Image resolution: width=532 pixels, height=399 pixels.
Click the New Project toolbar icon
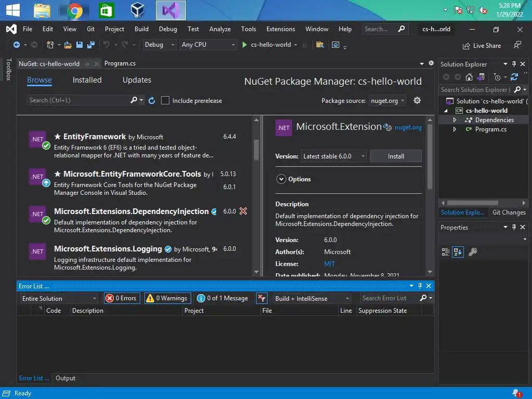50,45
